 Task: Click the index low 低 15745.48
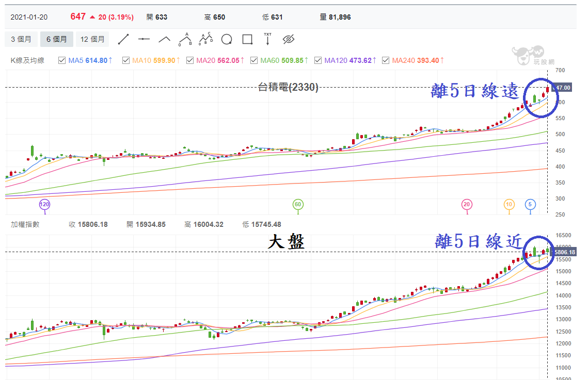(261, 224)
